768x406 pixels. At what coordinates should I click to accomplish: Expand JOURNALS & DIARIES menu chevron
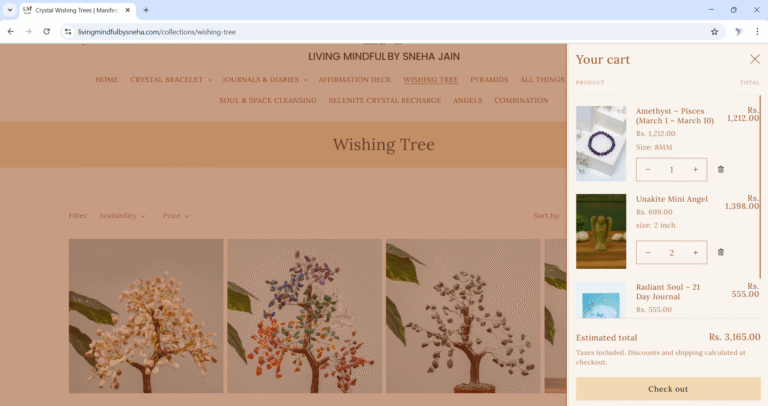(306, 80)
